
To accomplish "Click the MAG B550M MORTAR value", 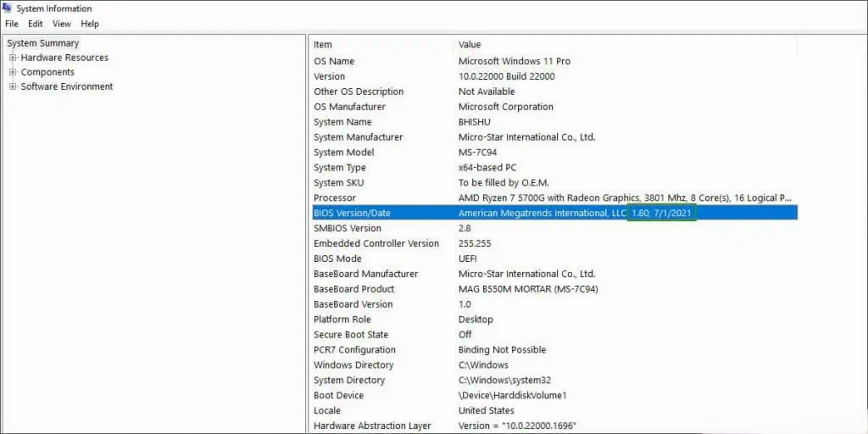I will [528, 290].
